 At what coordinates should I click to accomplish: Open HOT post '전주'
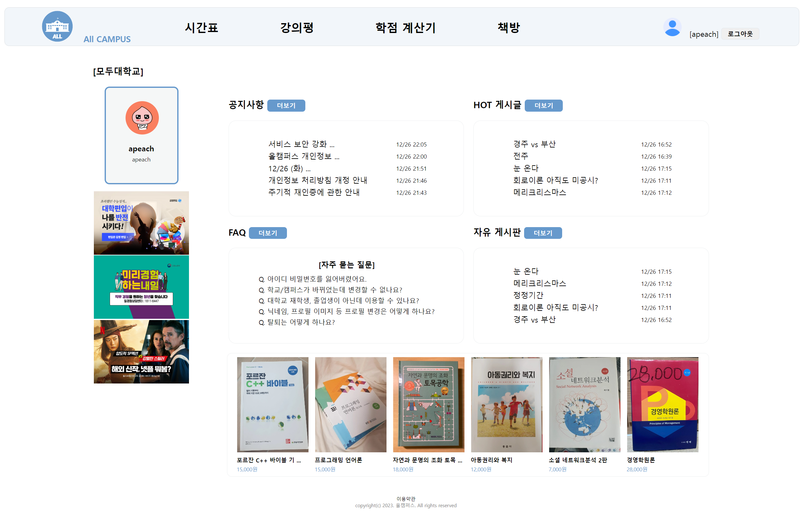tap(521, 156)
